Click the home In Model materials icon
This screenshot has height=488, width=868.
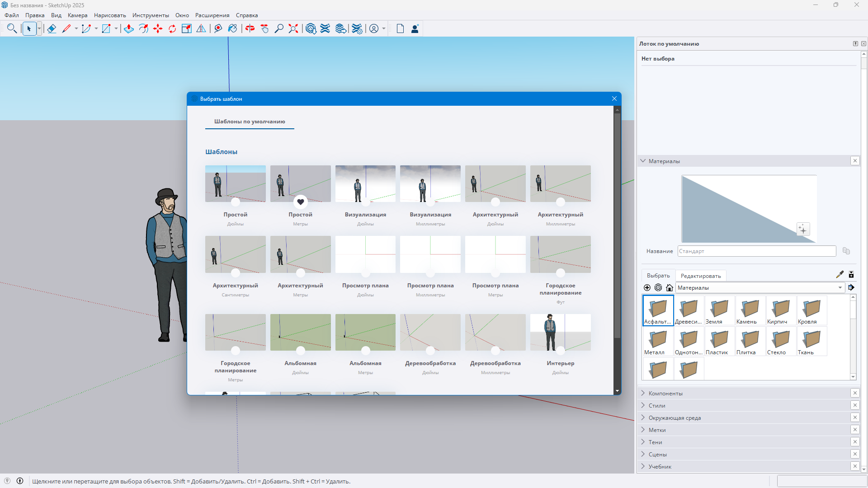(670, 288)
